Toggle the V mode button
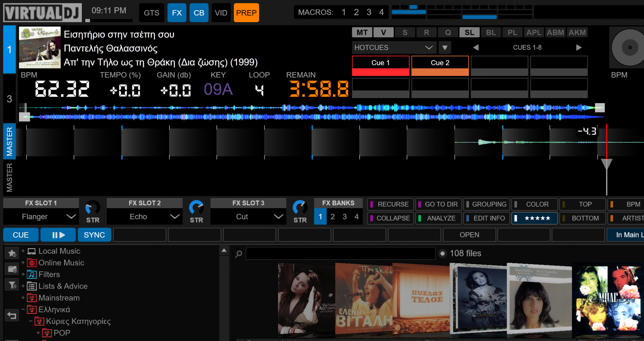Image resolution: width=644 pixels, height=341 pixels. [383, 33]
